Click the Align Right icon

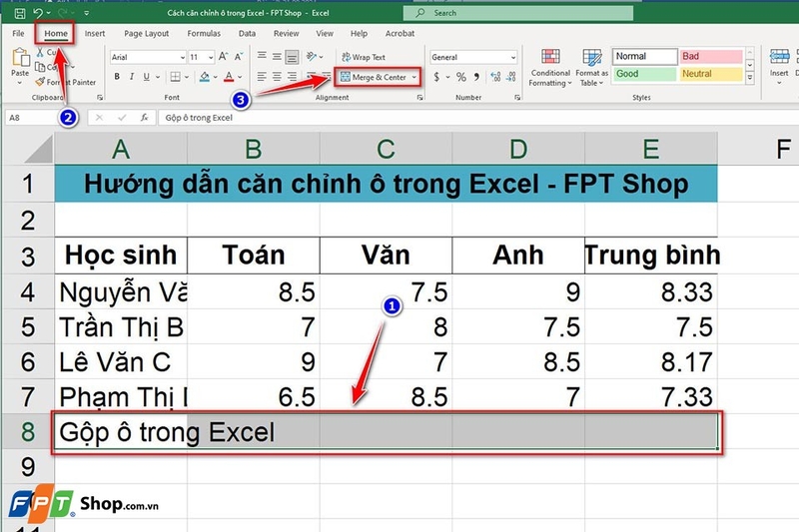[292, 77]
